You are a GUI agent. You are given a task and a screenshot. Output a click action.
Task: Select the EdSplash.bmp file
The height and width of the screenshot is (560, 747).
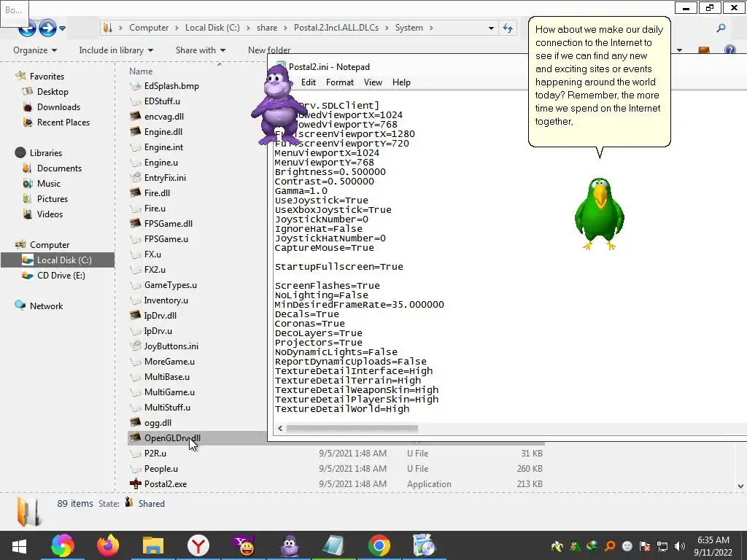[x=171, y=86]
